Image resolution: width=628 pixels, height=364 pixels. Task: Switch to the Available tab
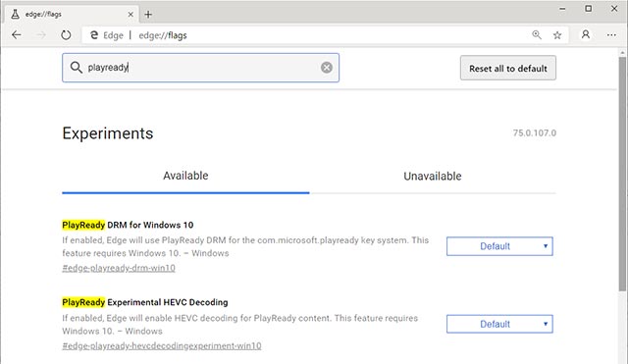click(x=185, y=176)
